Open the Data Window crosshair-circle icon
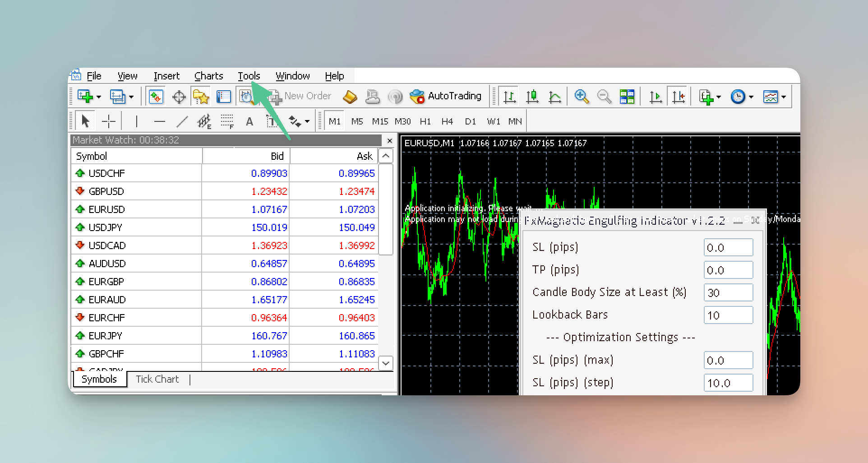The image size is (868, 463). [x=179, y=97]
